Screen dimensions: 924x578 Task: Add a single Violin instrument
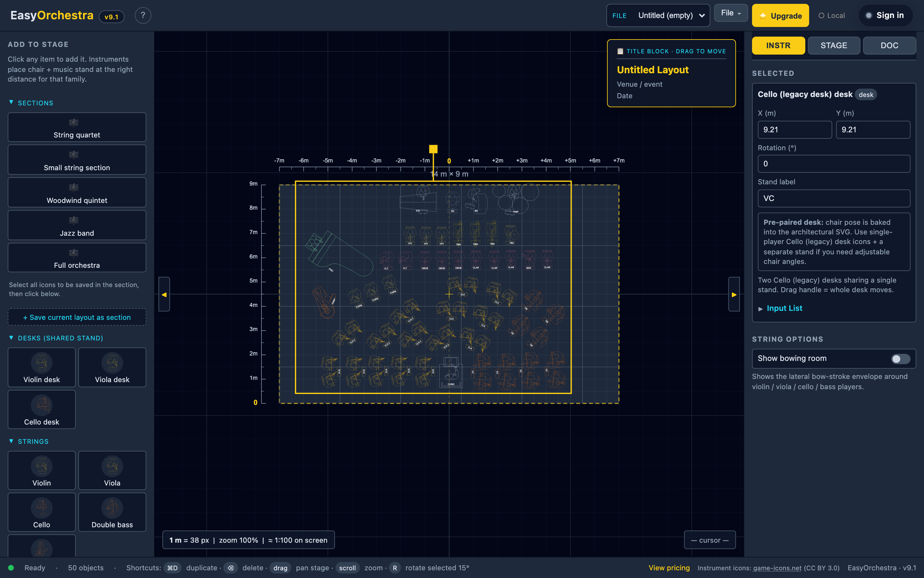(42, 470)
